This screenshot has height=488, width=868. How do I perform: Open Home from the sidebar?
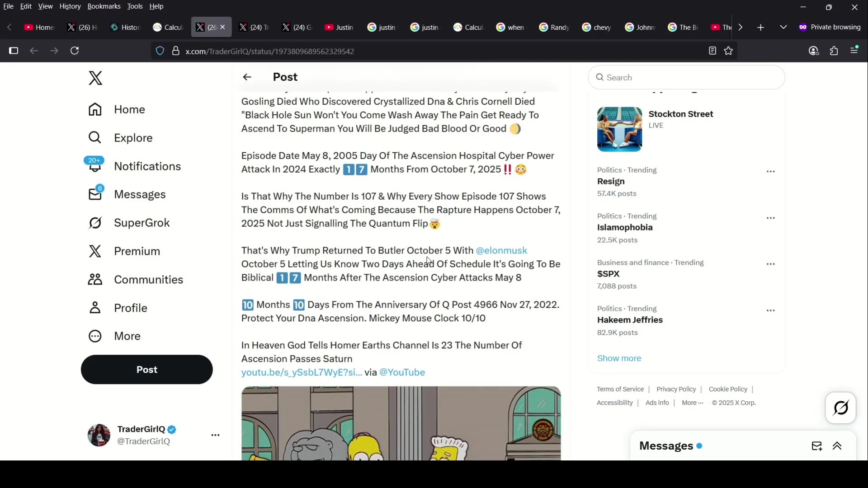pyautogui.click(x=117, y=110)
